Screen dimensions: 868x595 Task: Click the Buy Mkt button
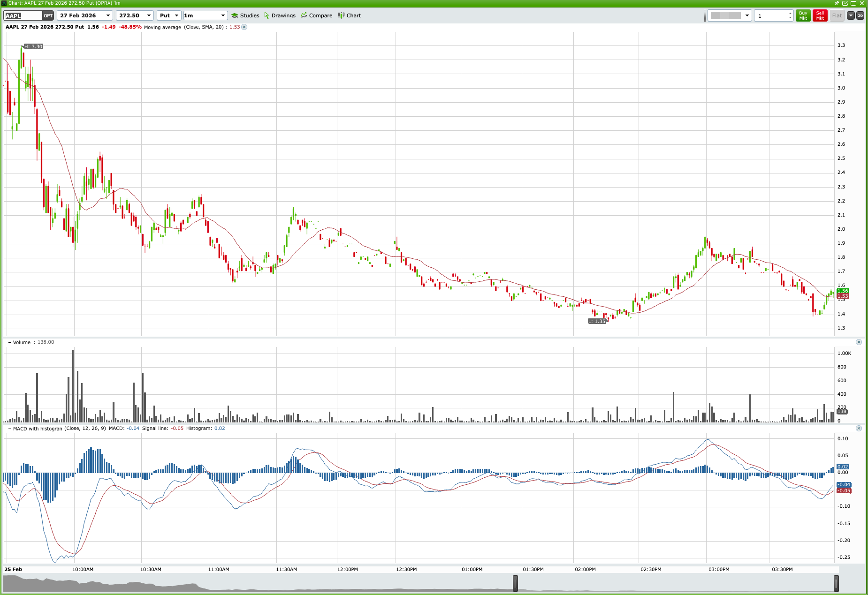coord(803,15)
